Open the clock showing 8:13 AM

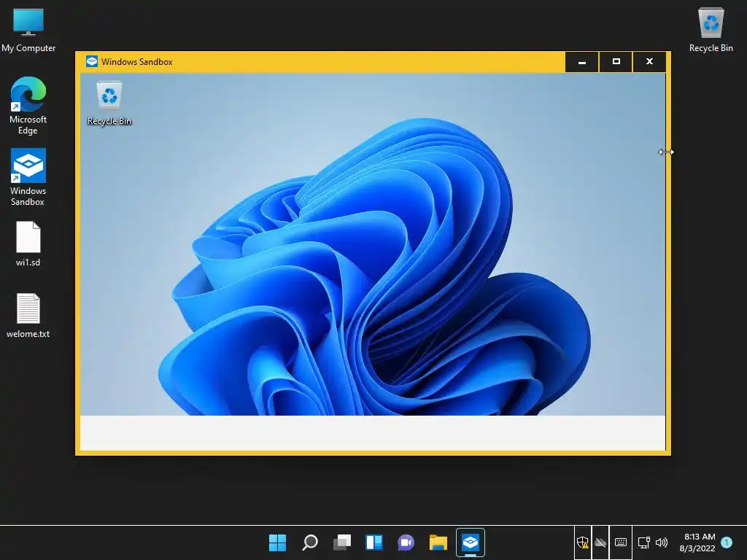pyautogui.click(x=698, y=542)
